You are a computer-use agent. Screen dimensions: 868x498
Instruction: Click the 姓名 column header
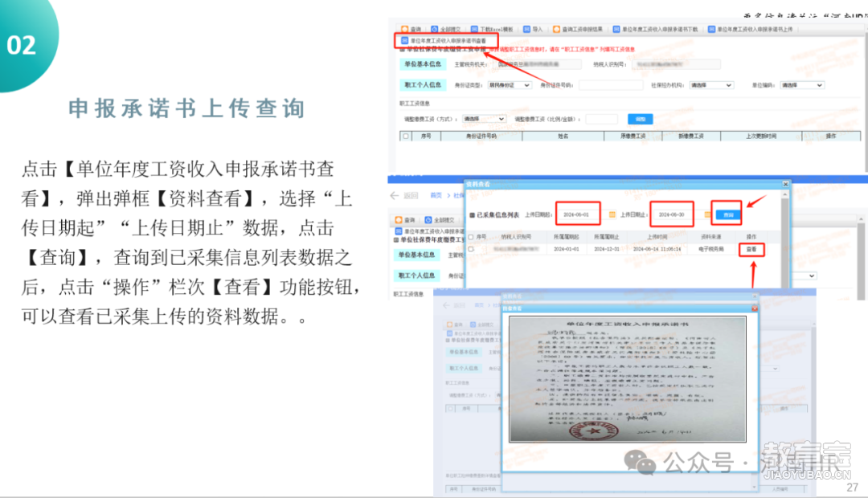[x=563, y=136]
